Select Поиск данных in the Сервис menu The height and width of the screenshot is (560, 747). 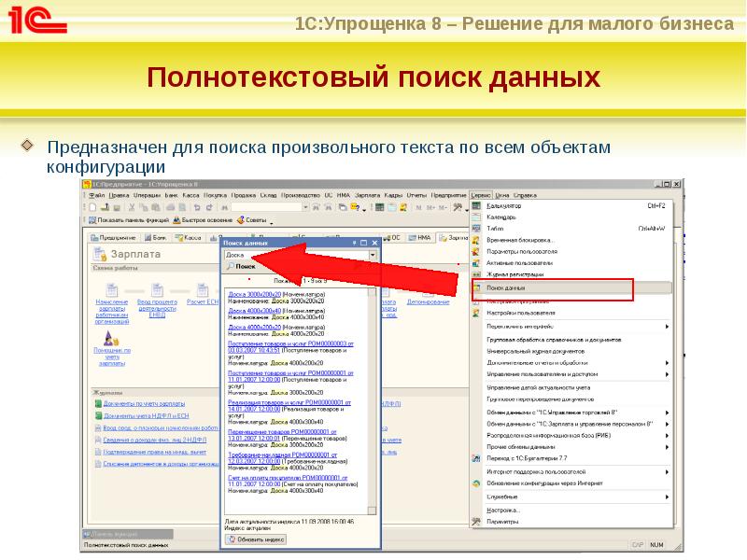click(571, 287)
